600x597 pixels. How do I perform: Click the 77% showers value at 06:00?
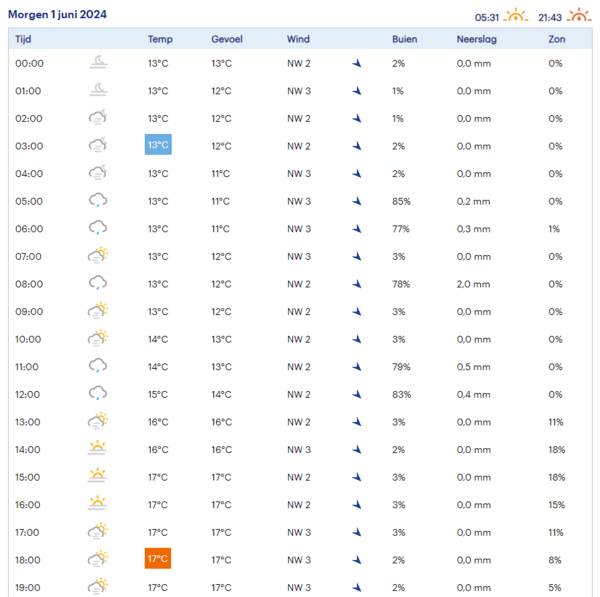(x=401, y=229)
